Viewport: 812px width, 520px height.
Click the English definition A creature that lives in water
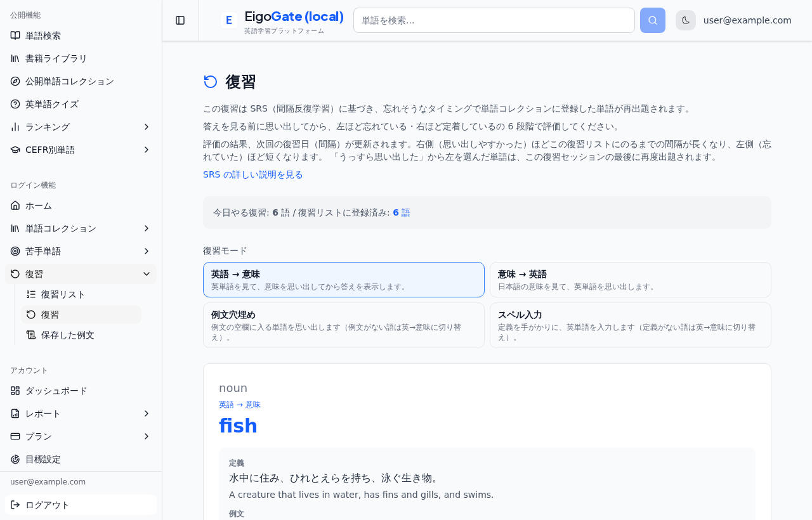(x=361, y=495)
